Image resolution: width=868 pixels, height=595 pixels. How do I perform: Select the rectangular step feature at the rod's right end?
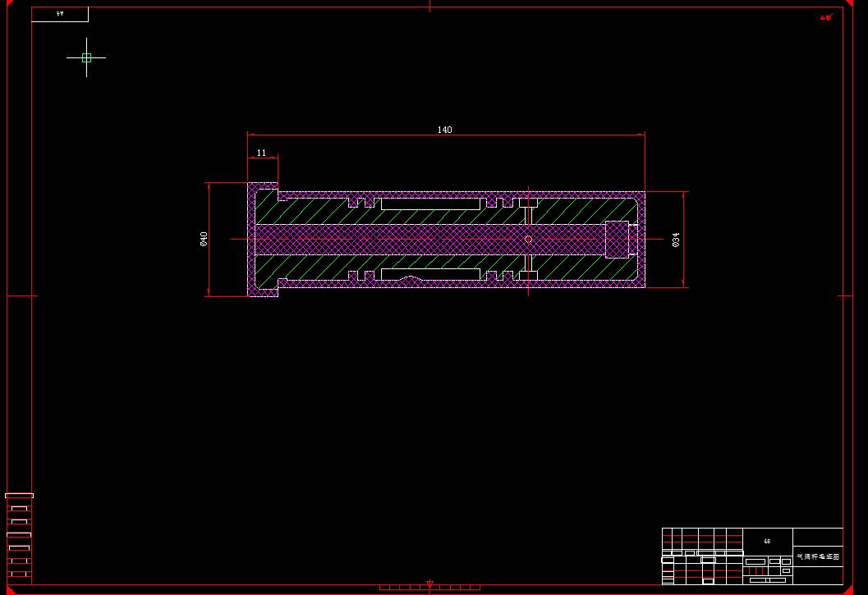618,239
